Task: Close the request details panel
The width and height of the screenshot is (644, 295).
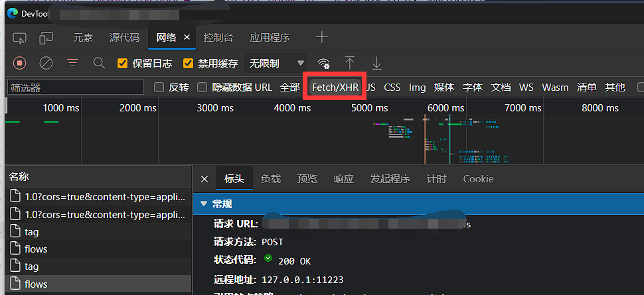Action: 204,179
